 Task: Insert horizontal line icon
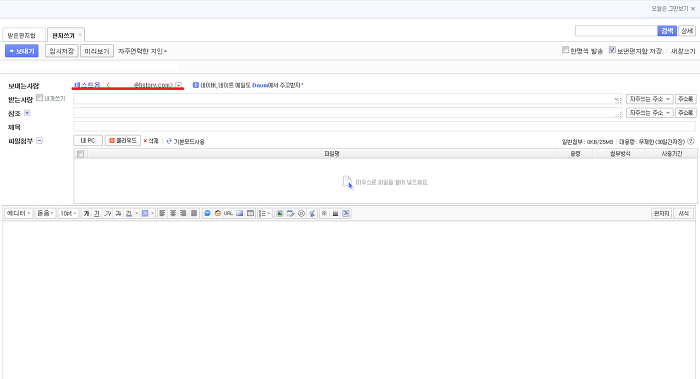[x=335, y=214]
